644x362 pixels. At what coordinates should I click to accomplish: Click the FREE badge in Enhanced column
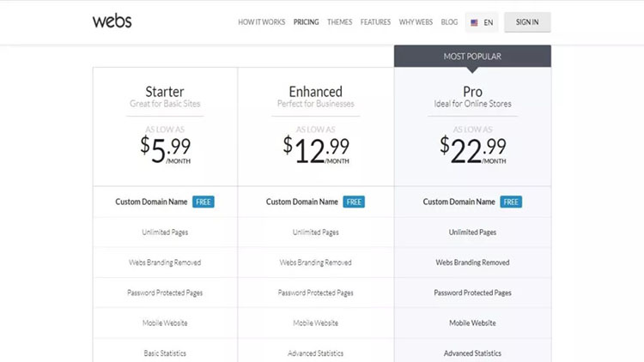[354, 202]
